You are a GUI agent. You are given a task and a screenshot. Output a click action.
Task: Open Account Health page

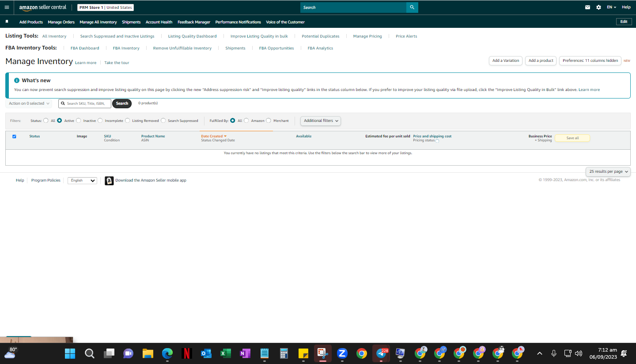(159, 22)
